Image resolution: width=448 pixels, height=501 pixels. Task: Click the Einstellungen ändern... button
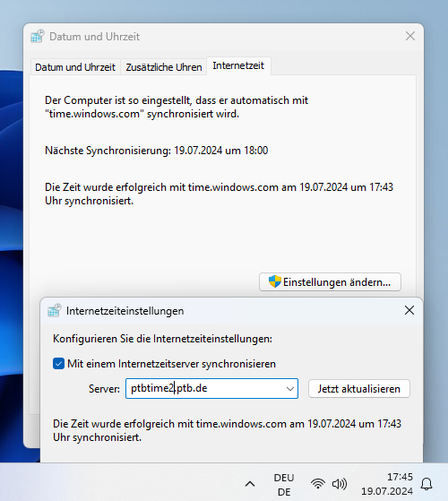click(x=330, y=281)
